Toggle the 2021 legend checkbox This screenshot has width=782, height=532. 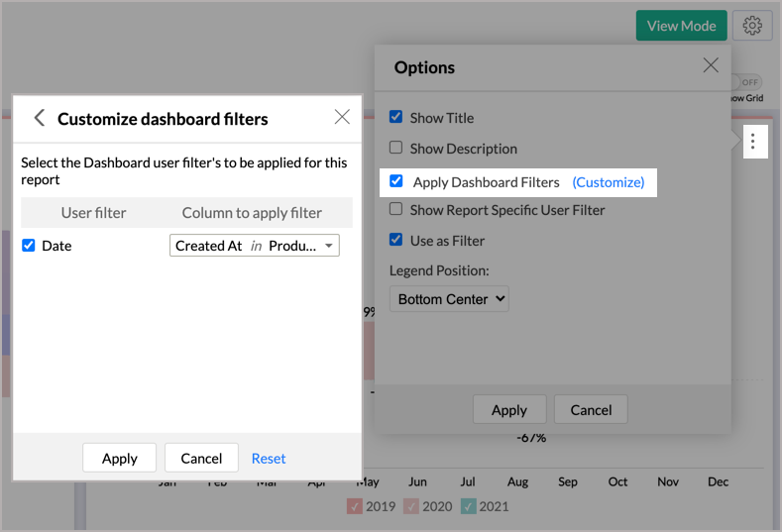click(469, 506)
